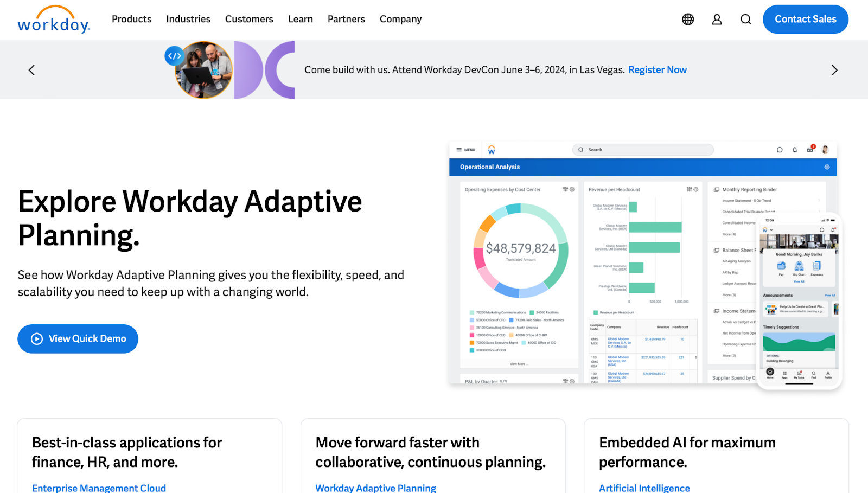This screenshot has width=868, height=493.
Task: Tap the Expenses icon in the mobile app
Action: [817, 267]
